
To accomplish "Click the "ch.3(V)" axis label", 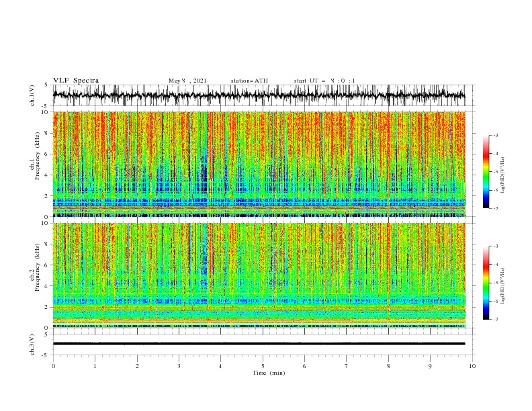I will click(x=32, y=345).
